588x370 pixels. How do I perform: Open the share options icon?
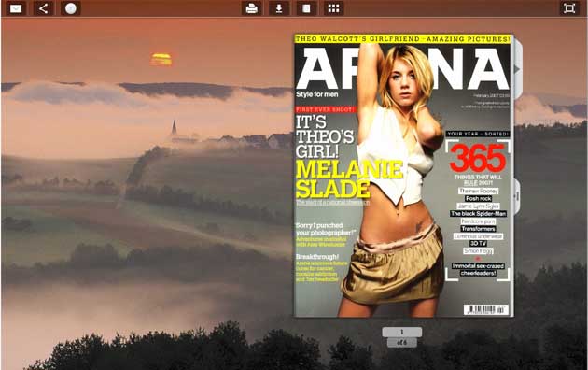coord(43,8)
